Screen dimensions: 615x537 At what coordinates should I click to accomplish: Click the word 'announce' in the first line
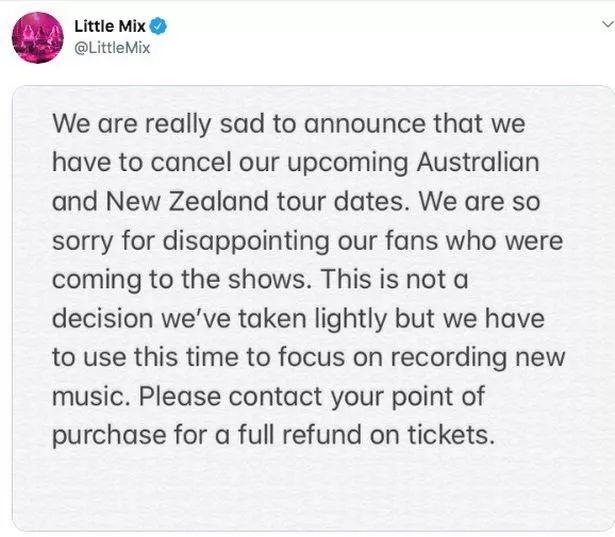365,125
